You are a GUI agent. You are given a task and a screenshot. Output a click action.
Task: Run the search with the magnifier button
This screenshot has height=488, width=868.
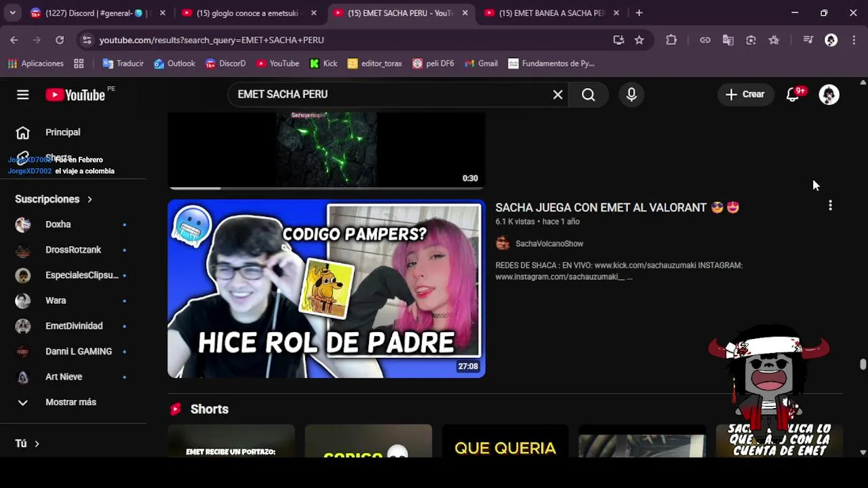click(588, 95)
